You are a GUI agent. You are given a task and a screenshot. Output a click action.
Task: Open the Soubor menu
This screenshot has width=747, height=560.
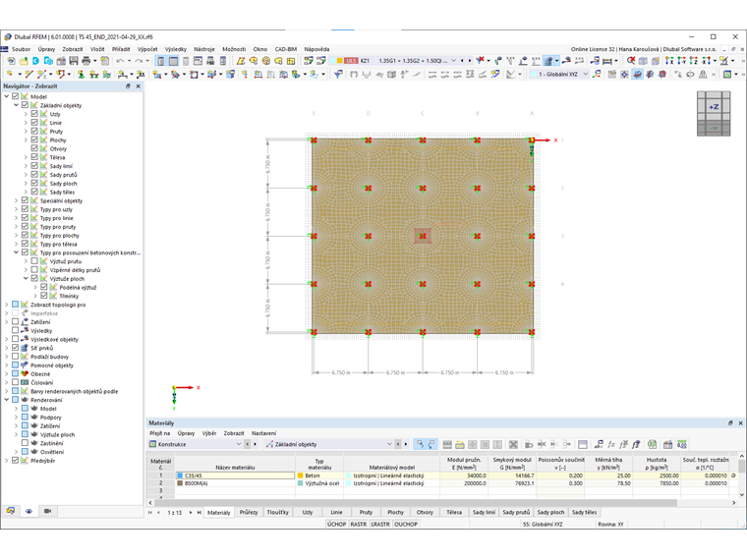coord(21,49)
